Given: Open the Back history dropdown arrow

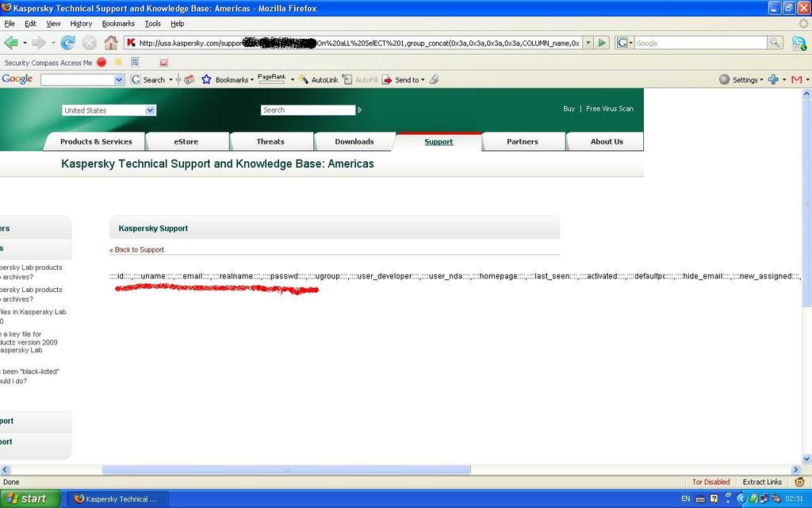Looking at the screenshot, I should (x=25, y=43).
